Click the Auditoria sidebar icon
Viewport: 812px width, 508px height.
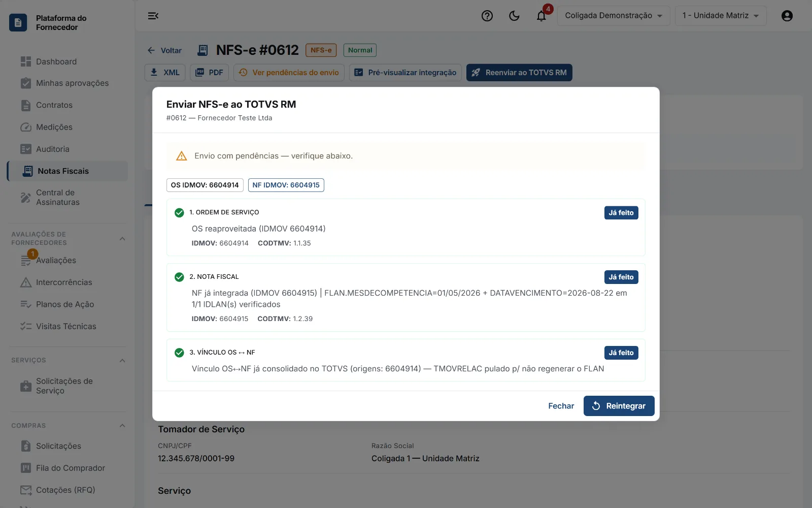click(x=26, y=149)
